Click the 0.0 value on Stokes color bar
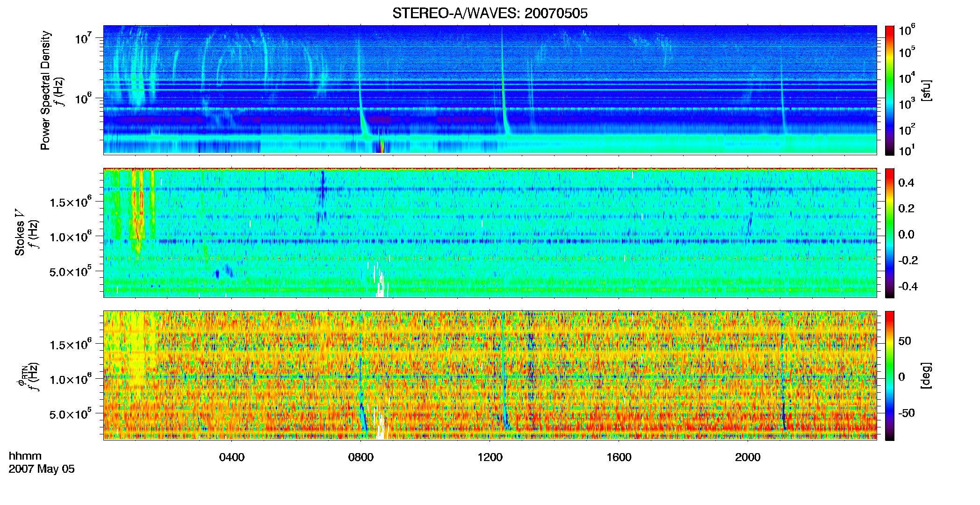980x505 pixels. tap(906, 234)
